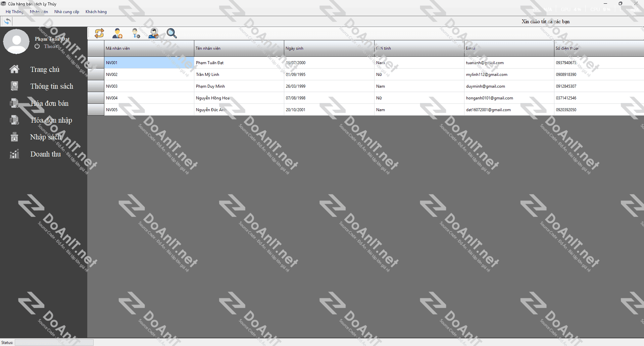Click phone number 0908918390

599,75
